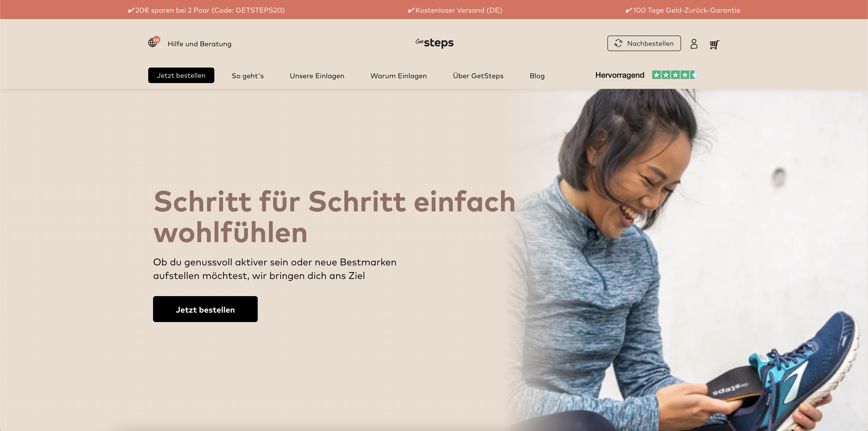Click the GETSTEPS20 discount code banner text

[206, 10]
